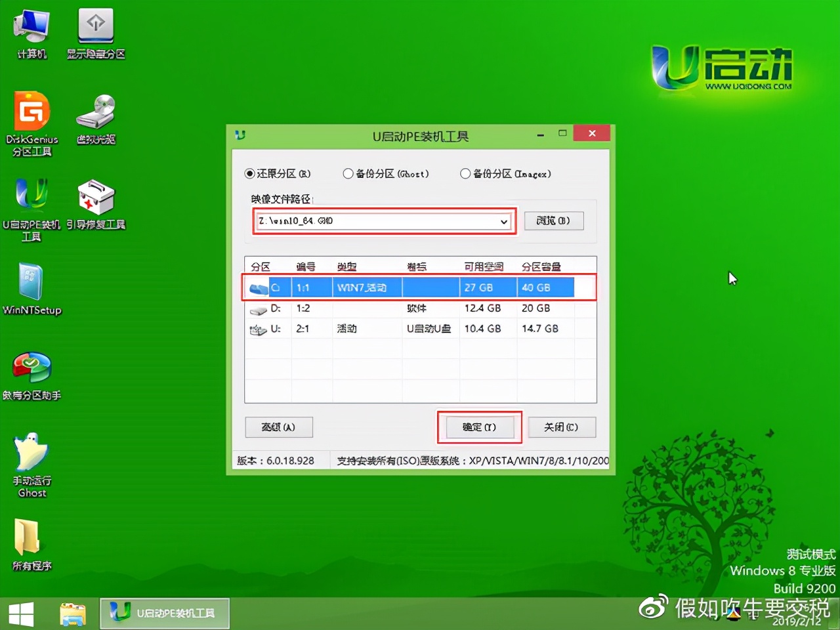This screenshot has height=630, width=840.
Task: Open the 引导修复工具 boot repair tool
Action: (96, 203)
